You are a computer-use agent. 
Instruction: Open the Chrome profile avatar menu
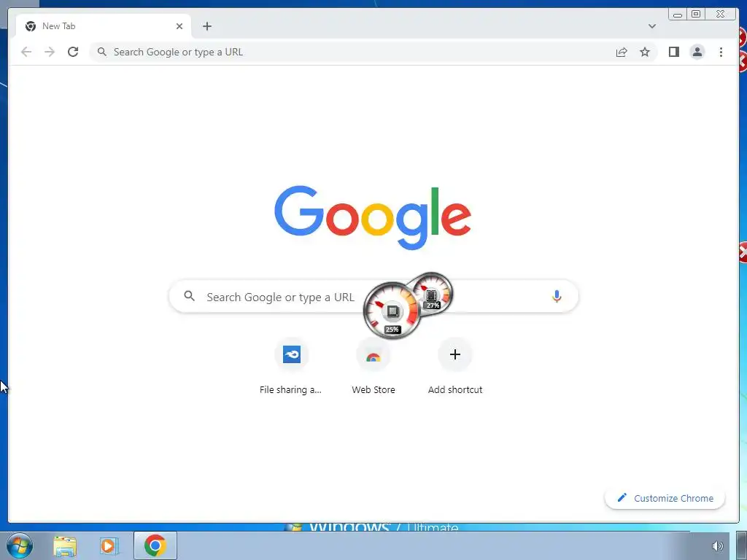[x=697, y=52]
